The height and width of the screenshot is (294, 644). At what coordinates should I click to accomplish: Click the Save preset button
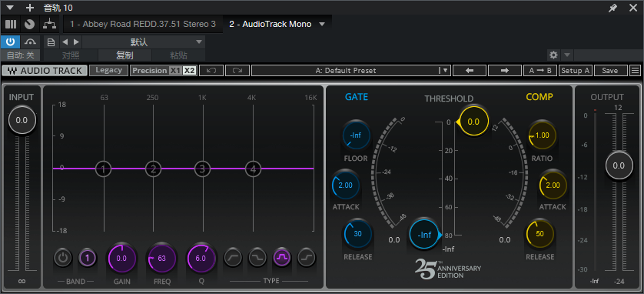[610, 71]
